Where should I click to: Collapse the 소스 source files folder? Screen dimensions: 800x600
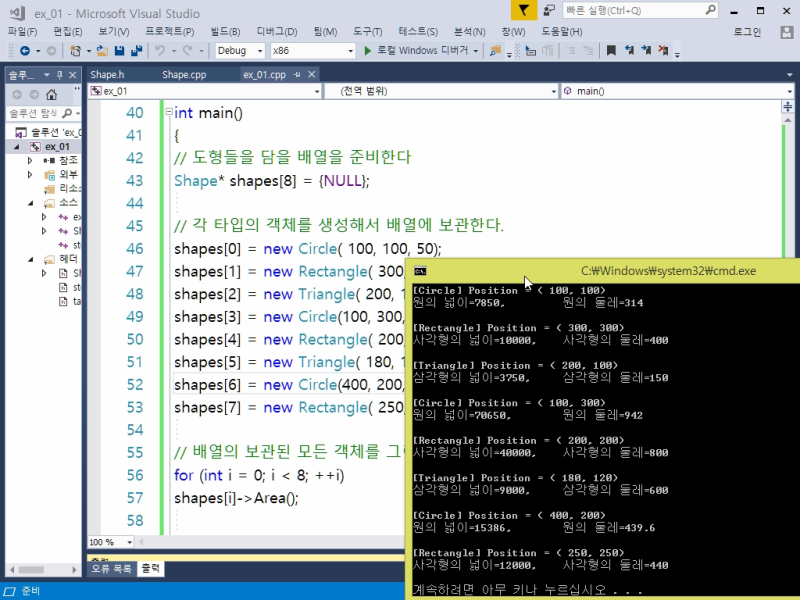[x=31, y=203]
